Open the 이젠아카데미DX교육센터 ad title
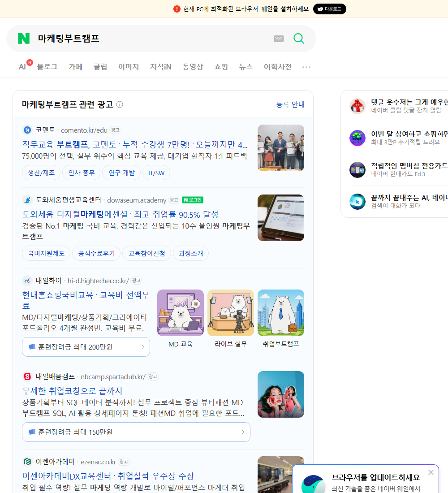This screenshot has width=448, height=493. (x=108, y=476)
